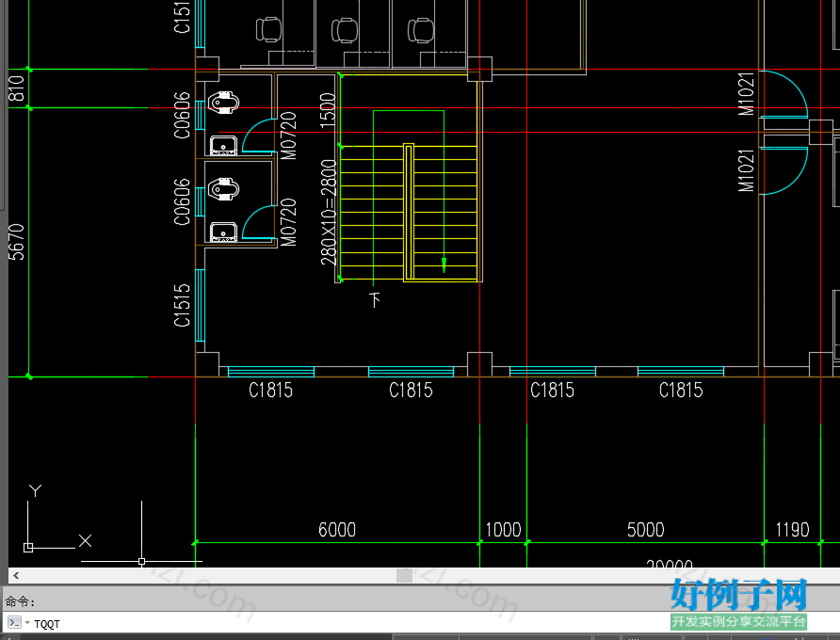Select the upper M1021 door swing arc
840x640 pixels.
[784, 94]
